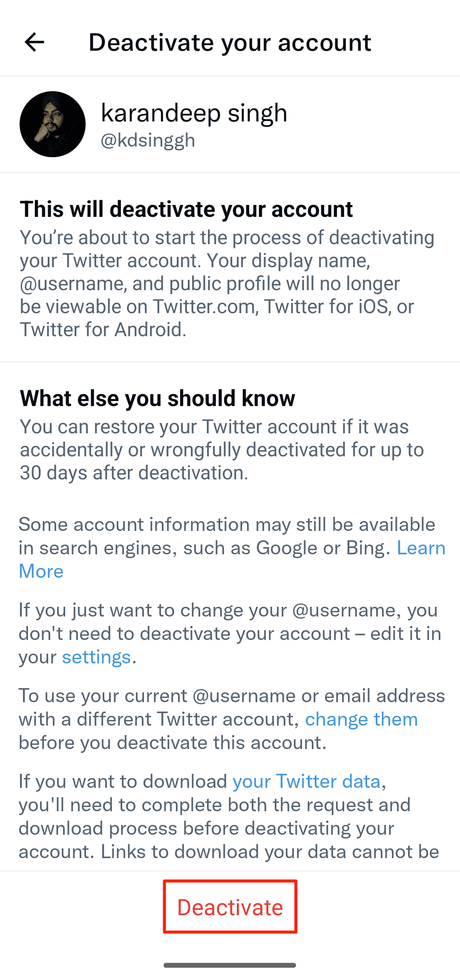
Task: Tap the back arrow icon
Action: tap(34, 42)
